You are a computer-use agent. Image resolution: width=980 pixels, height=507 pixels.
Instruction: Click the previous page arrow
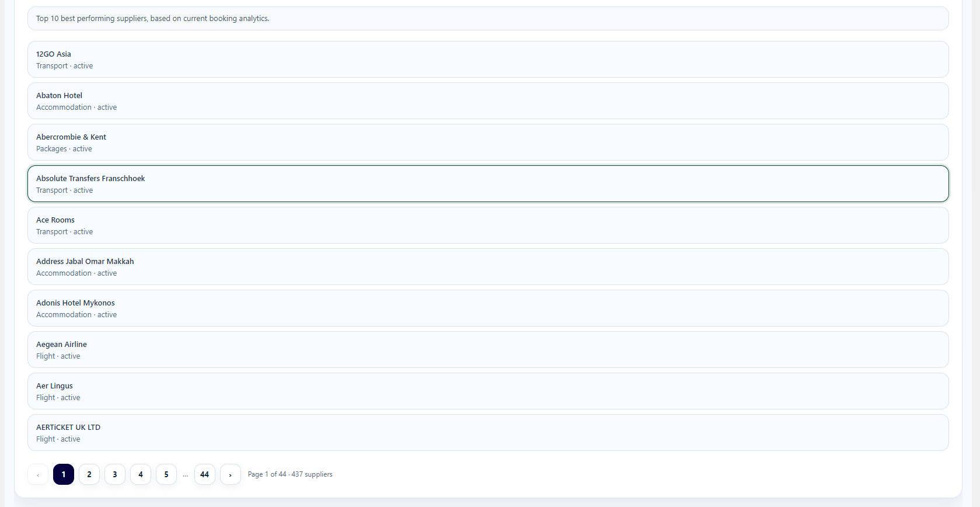click(x=38, y=474)
